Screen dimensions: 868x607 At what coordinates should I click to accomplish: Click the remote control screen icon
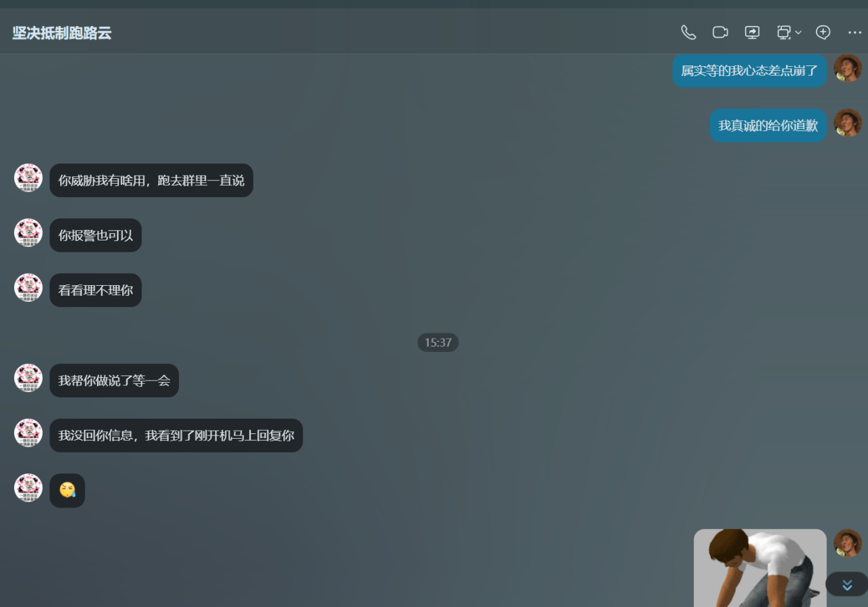784,32
